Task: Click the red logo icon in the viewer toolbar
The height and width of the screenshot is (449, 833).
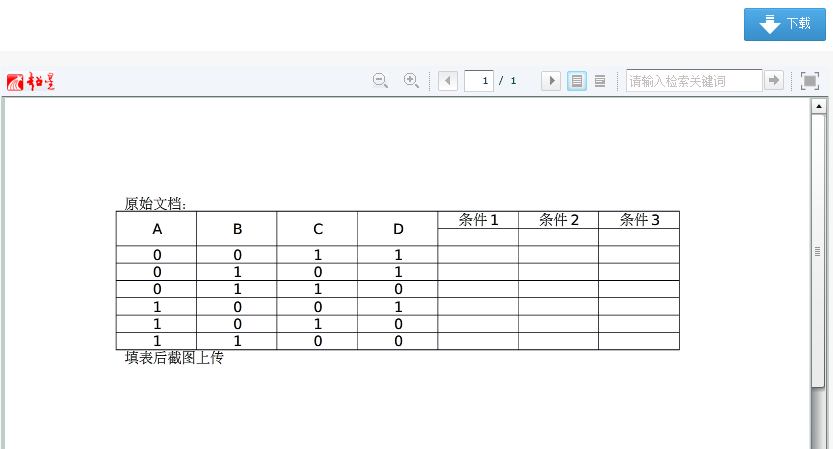Action: tap(30, 81)
